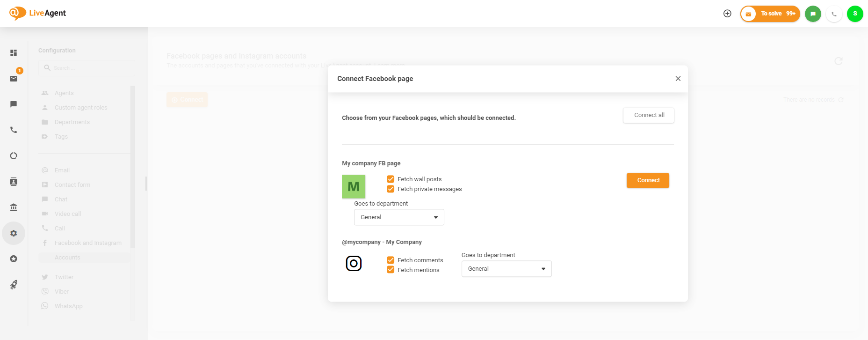Close the Connect Facebook page dialog

click(x=678, y=79)
